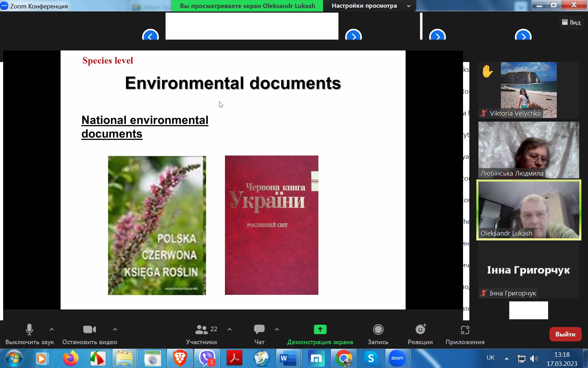Click screen sharing banner for Oleksandr Lukash

247,6
